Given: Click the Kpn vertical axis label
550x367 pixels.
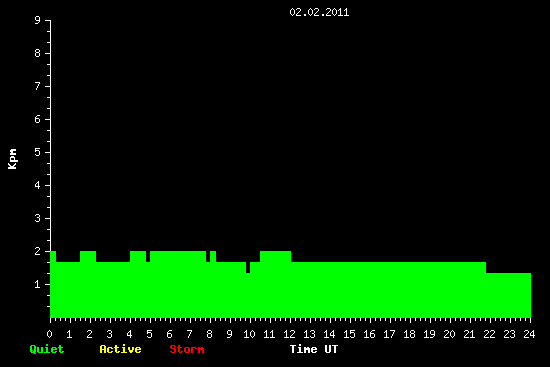Looking at the screenshot, I should tap(12, 159).
